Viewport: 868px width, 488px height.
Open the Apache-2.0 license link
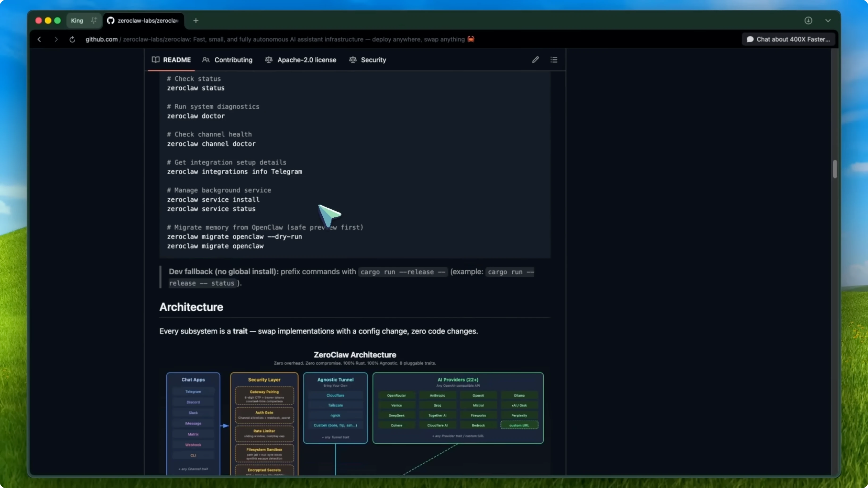[x=307, y=60]
